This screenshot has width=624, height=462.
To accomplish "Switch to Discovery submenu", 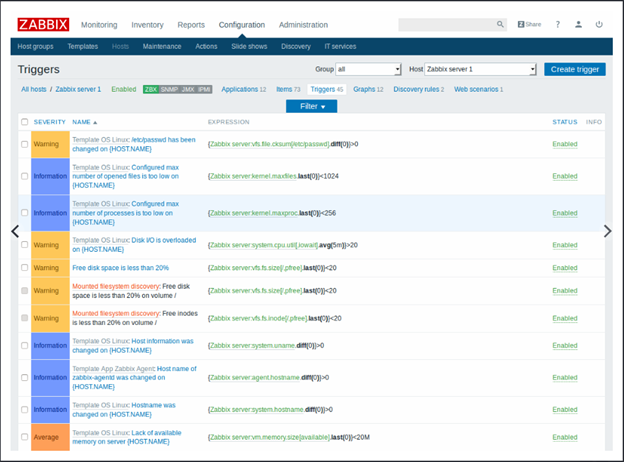I will 296,47.
